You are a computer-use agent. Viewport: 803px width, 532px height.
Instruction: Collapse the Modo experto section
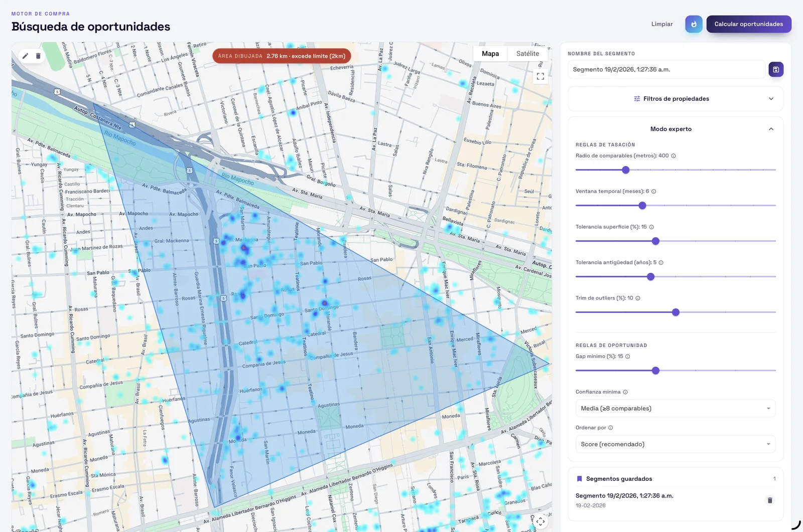pyautogui.click(x=676, y=129)
